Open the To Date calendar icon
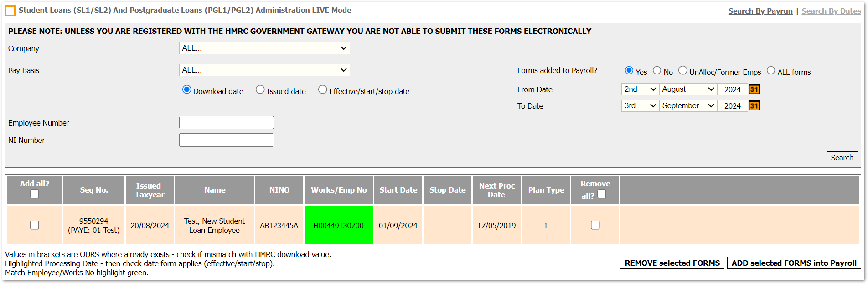The height and width of the screenshot is (284, 868). pyautogui.click(x=754, y=106)
